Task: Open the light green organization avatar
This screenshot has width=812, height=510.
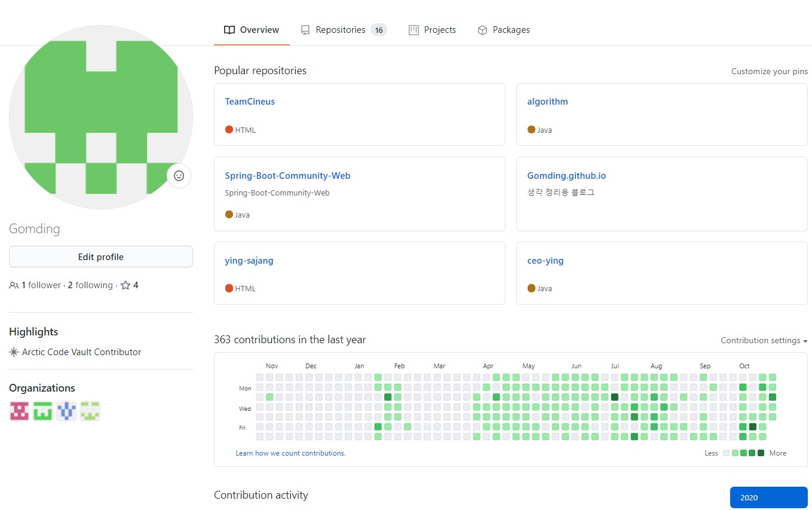Action: click(x=90, y=411)
